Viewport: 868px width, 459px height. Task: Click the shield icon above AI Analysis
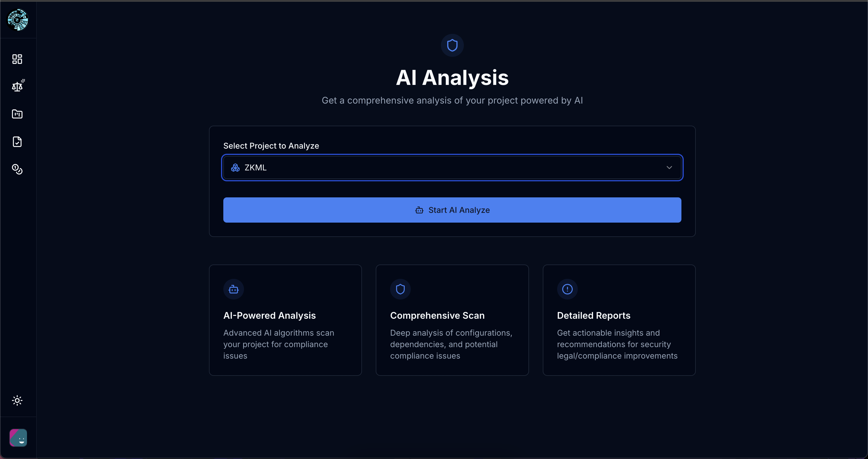pos(452,45)
